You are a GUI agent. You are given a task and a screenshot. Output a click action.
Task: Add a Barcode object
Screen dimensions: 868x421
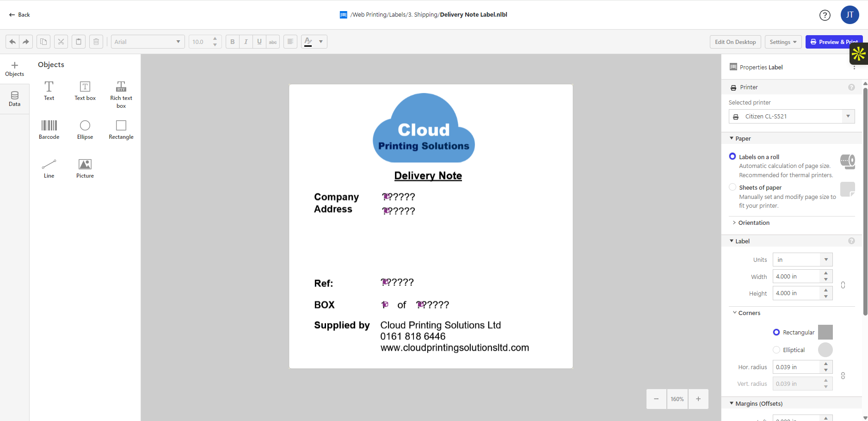pyautogui.click(x=49, y=130)
